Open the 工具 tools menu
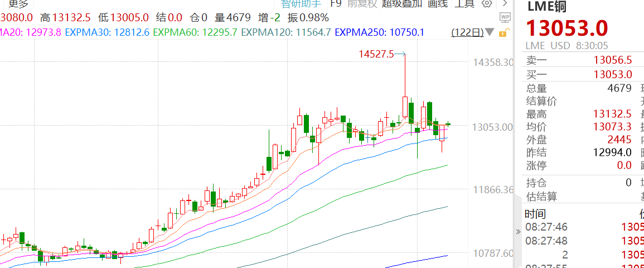The width and height of the screenshot is (644, 268). (464, 4)
